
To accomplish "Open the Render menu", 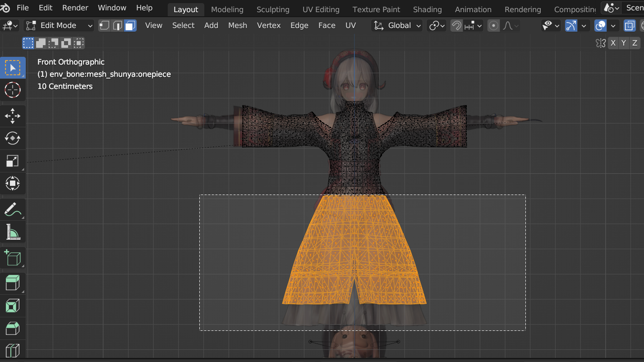I will pos(75,8).
